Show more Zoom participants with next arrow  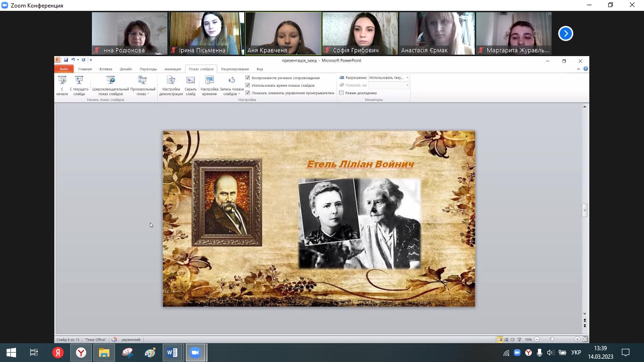[x=565, y=33]
